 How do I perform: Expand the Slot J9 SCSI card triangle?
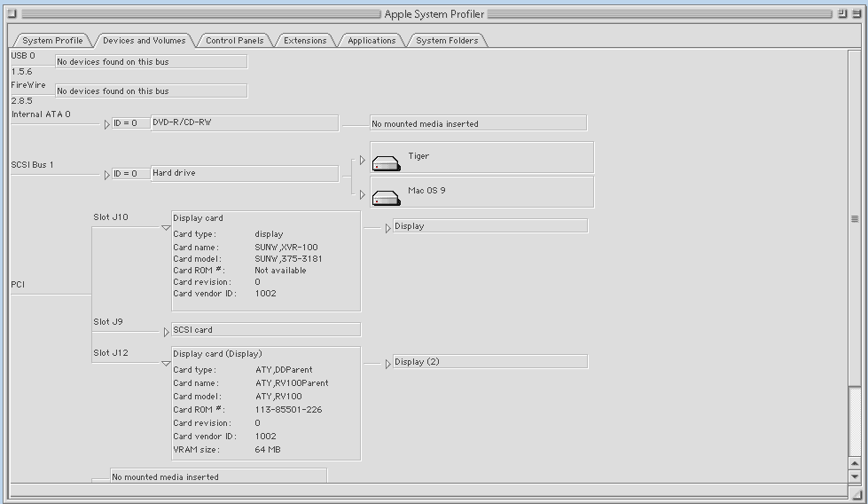coord(166,333)
